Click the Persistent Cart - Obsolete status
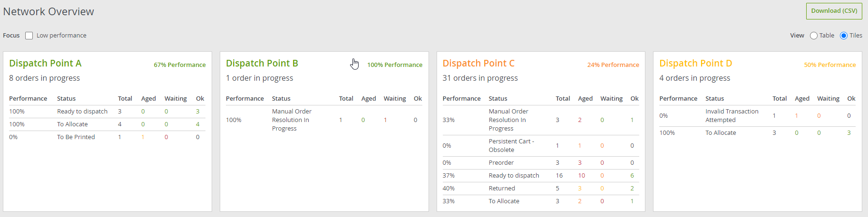868x217 pixels. coord(511,145)
